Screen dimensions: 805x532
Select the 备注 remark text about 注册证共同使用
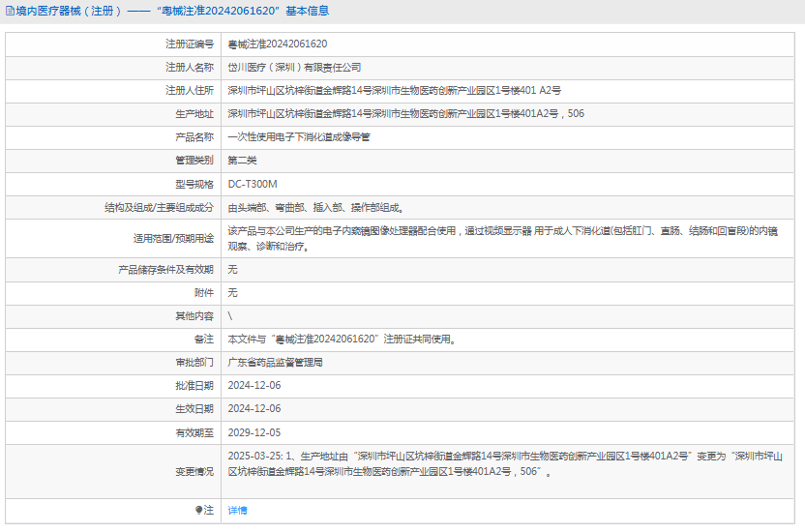click(342, 340)
